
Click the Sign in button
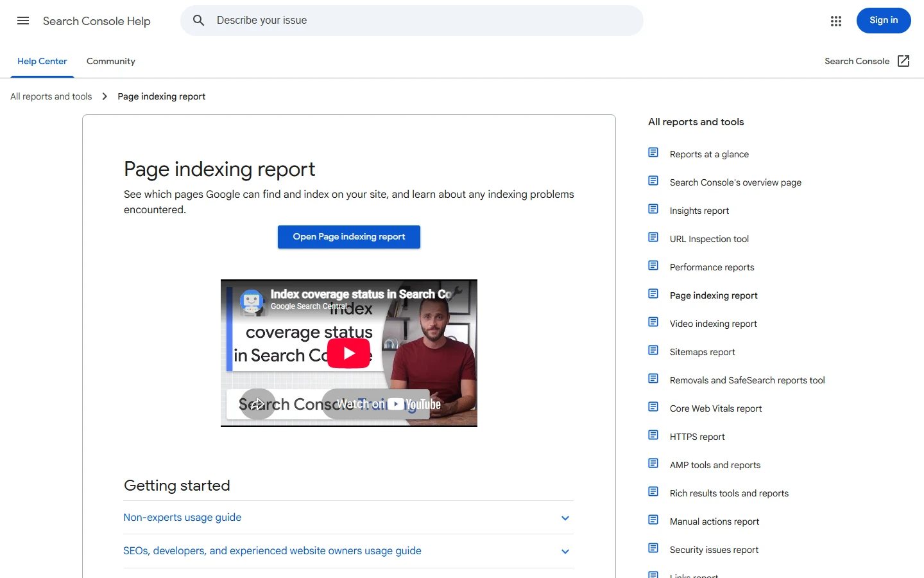pyautogui.click(x=884, y=21)
